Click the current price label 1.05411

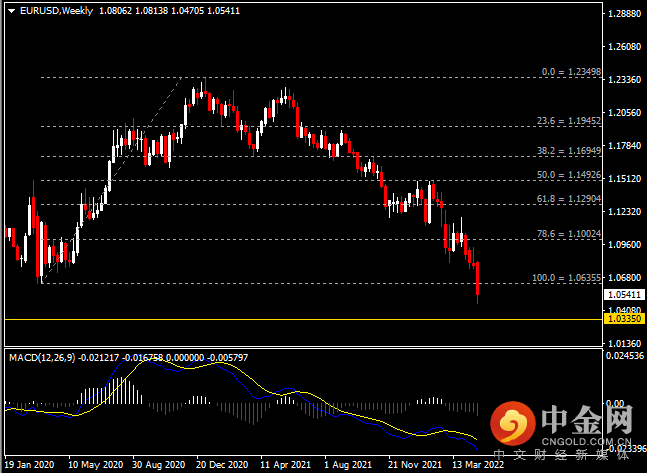(x=625, y=295)
